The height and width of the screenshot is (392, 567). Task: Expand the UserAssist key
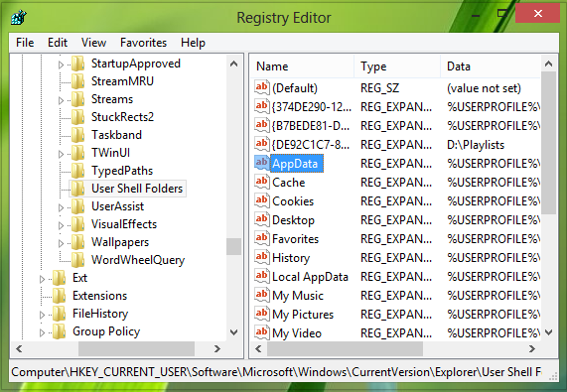(x=61, y=207)
